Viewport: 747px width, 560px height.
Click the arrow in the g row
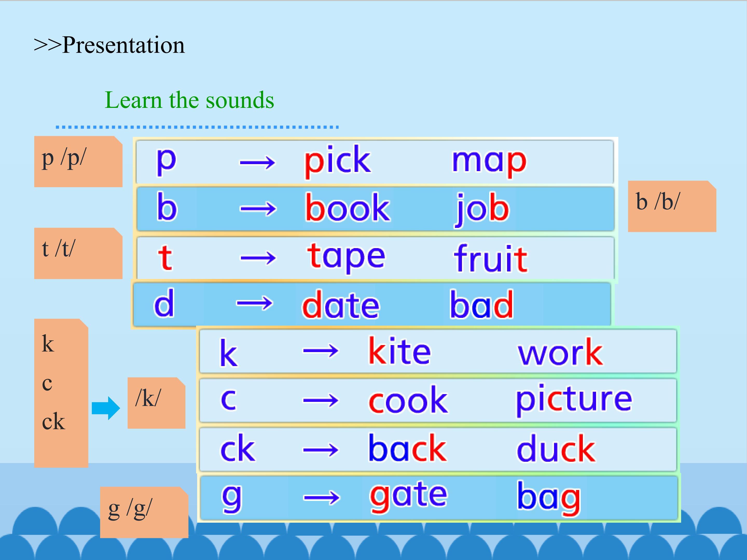click(321, 498)
